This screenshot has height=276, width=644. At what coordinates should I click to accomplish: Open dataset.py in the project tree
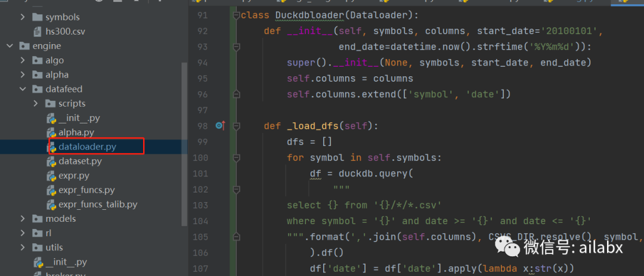pyautogui.click(x=80, y=162)
